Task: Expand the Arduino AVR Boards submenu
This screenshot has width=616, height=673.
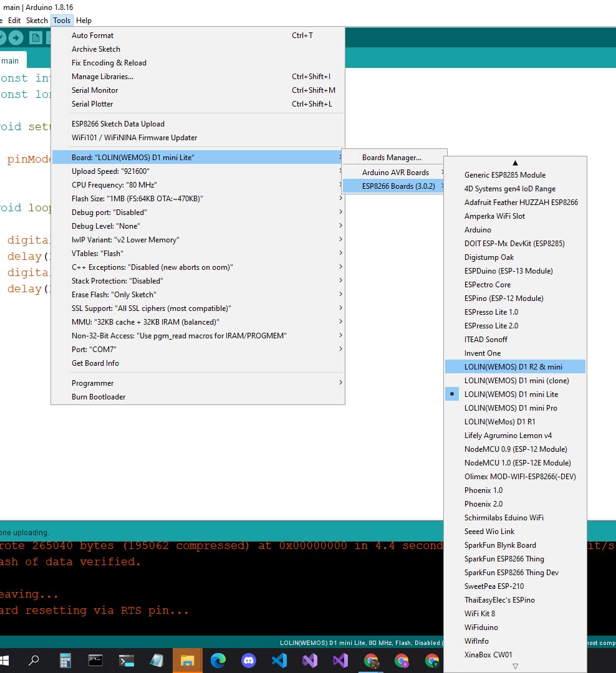Action: [x=394, y=172]
